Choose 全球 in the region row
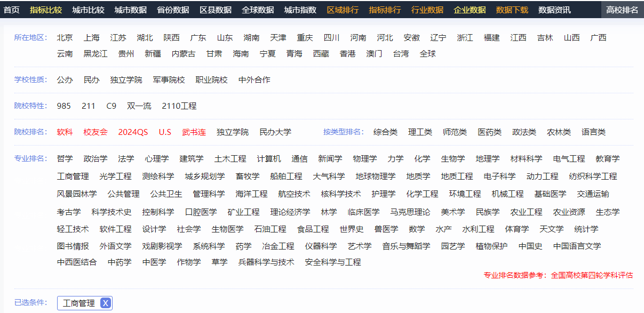 (427, 54)
